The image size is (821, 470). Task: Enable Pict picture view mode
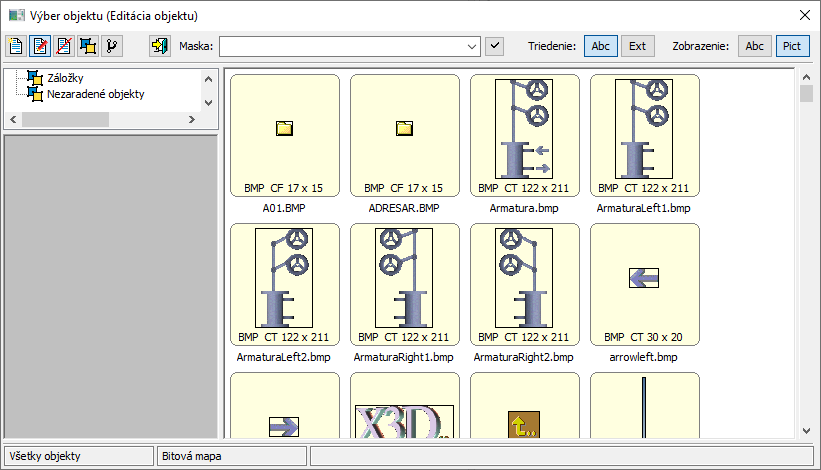[x=792, y=46]
